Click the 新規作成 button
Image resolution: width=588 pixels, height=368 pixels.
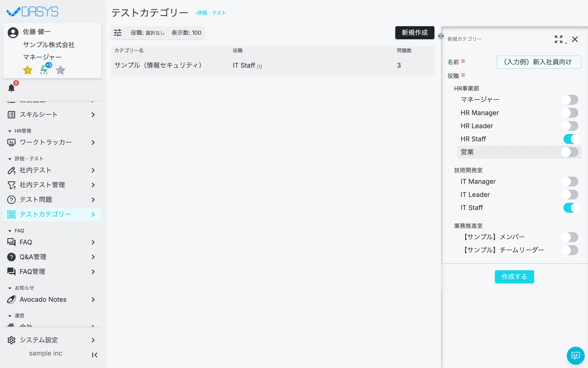pyautogui.click(x=415, y=33)
